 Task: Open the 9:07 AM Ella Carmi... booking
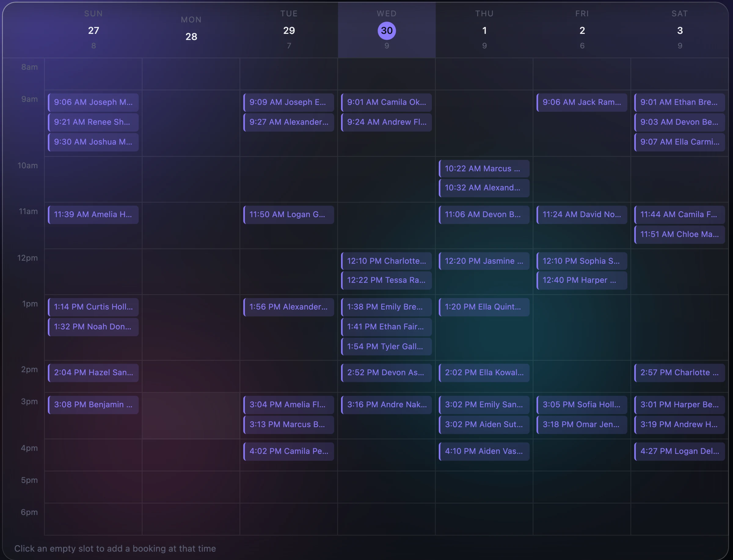coord(679,142)
